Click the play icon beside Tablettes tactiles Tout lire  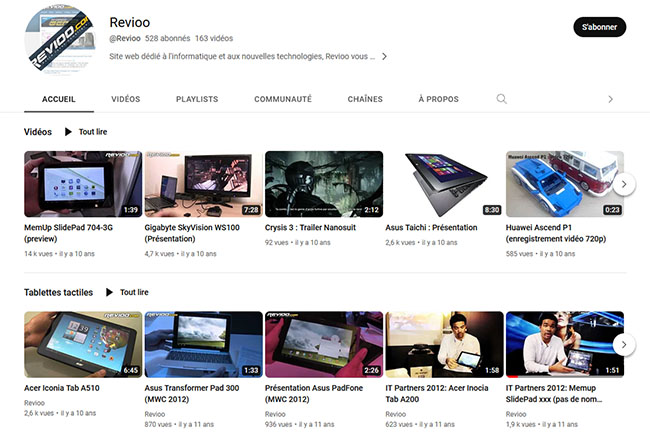(109, 292)
